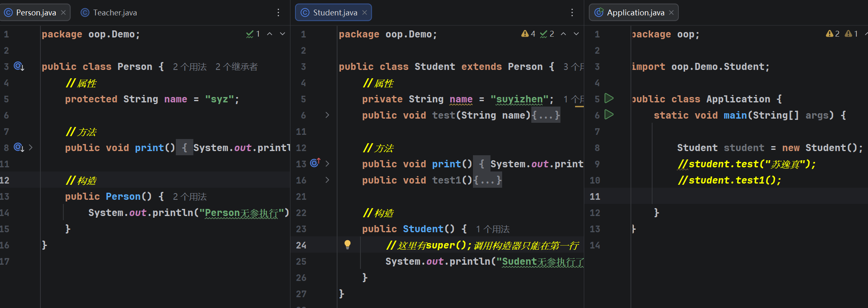This screenshot has height=308, width=868.
Task: Switch to the Person.java tab
Action: (35, 12)
